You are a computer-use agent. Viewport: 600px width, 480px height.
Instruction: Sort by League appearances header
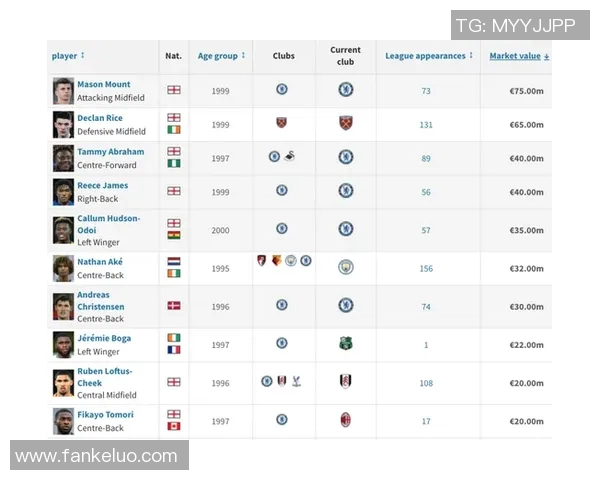pyautogui.click(x=425, y=56)
